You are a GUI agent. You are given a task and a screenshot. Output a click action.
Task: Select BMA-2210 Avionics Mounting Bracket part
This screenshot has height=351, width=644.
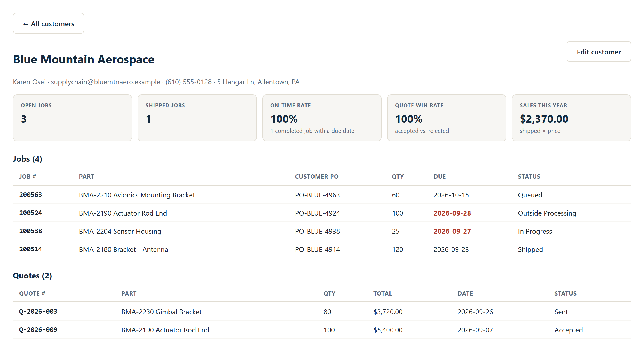(137, 195)
